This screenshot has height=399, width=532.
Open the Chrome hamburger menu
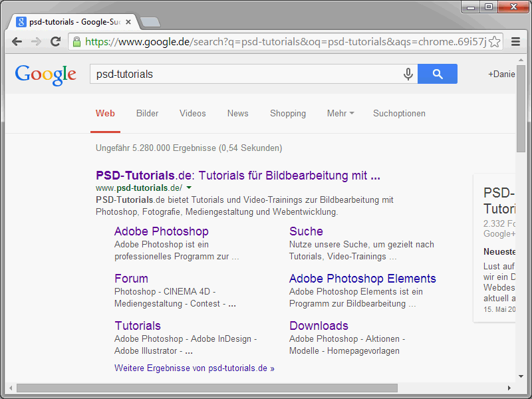516,42
